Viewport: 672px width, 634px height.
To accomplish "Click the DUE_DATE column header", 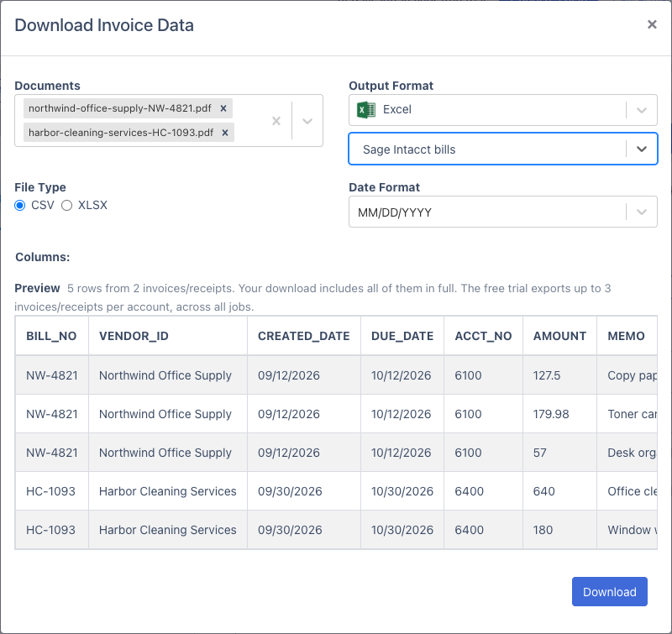I will [x=402, y=336].
